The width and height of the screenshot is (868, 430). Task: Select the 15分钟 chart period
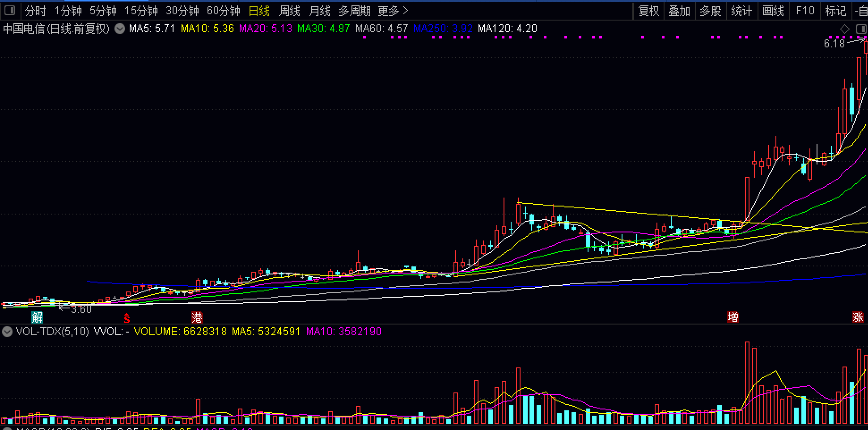141,11
